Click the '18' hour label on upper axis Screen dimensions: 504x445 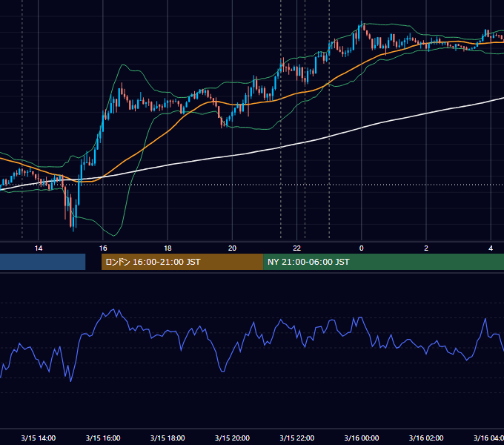coord(168,248)
